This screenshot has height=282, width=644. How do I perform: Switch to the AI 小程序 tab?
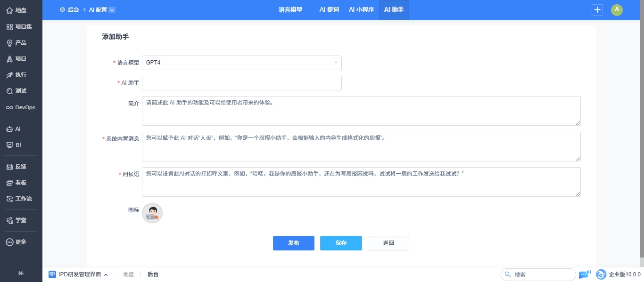[361, 10]
